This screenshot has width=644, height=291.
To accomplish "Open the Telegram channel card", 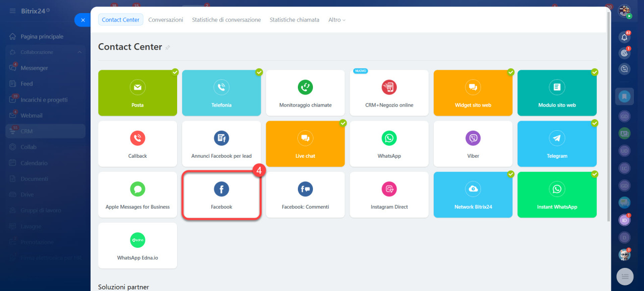I will pos(557,144).
